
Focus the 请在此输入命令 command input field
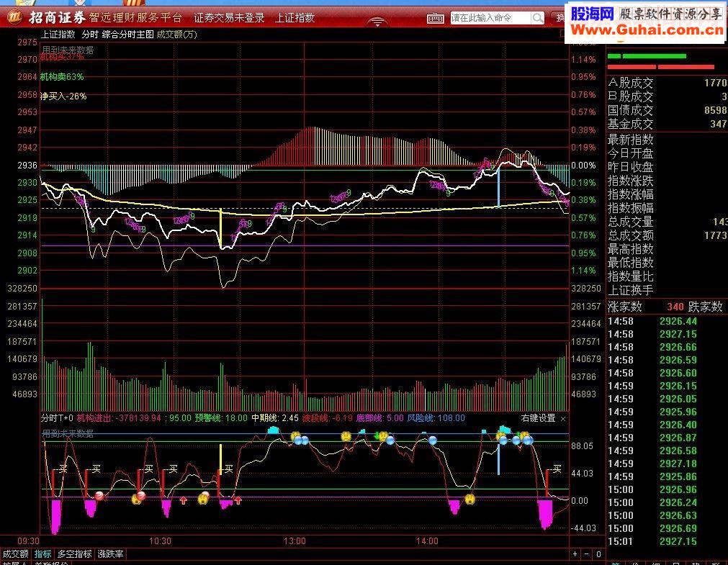point(491,18)
